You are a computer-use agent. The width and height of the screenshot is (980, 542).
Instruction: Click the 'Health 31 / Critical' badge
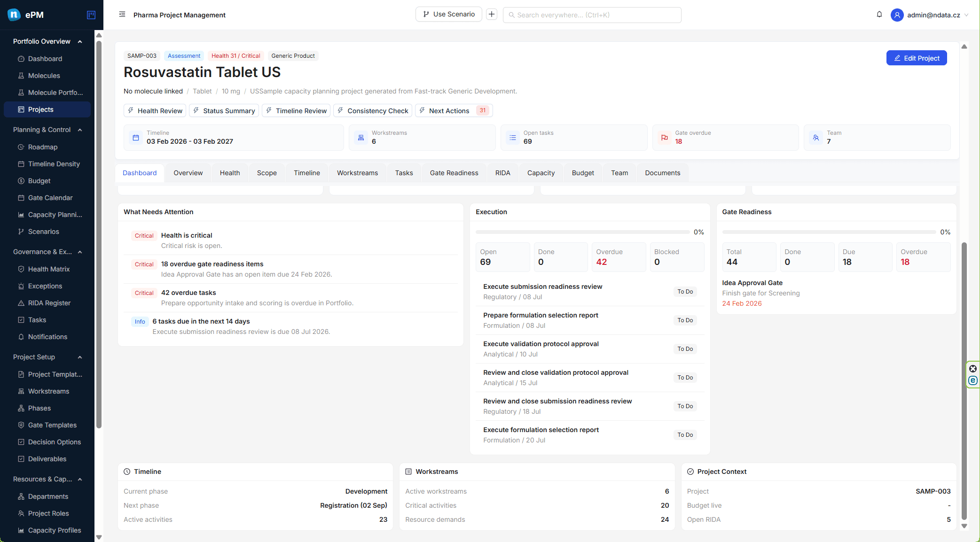pos(235,56)
